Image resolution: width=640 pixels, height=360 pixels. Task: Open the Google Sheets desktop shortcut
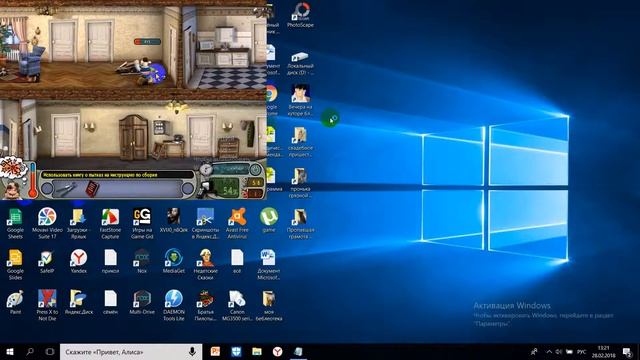(15, 223)
